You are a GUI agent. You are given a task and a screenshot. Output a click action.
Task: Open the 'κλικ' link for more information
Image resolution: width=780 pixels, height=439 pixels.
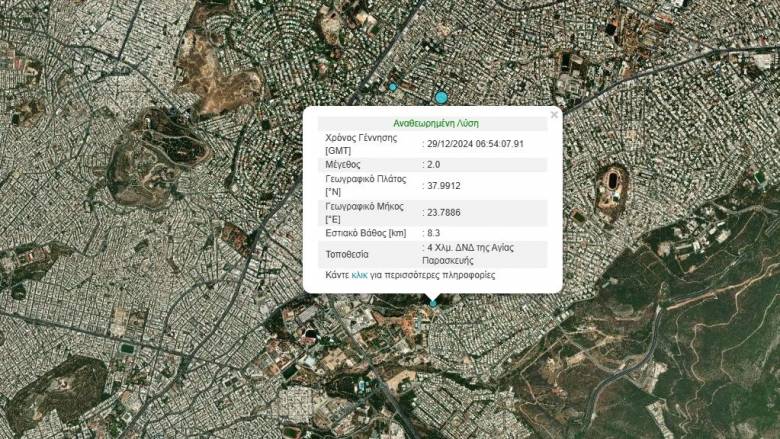[361, 275]
